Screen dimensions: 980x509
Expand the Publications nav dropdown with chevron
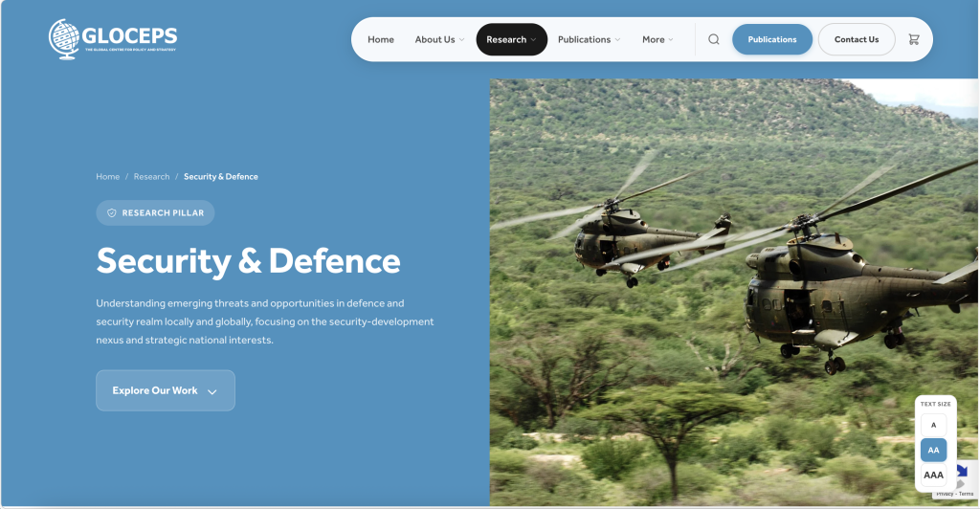(589, 39)
